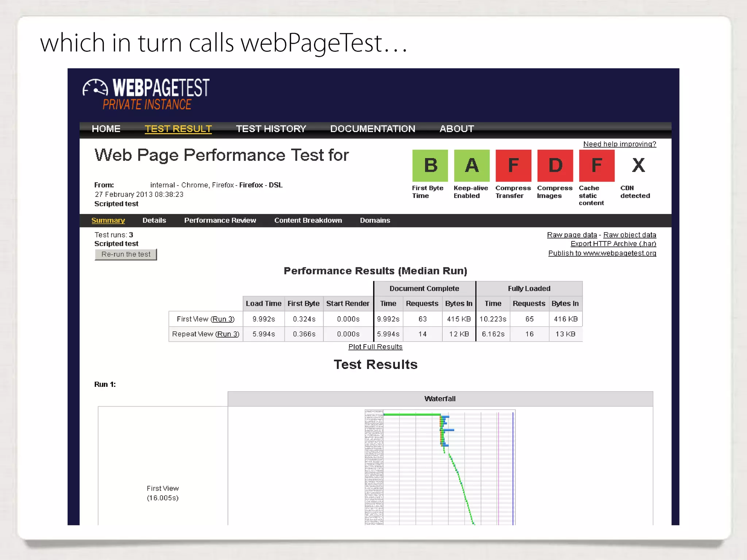
Task: Click the Document Complete requests value 63
Action: point(422,319)
